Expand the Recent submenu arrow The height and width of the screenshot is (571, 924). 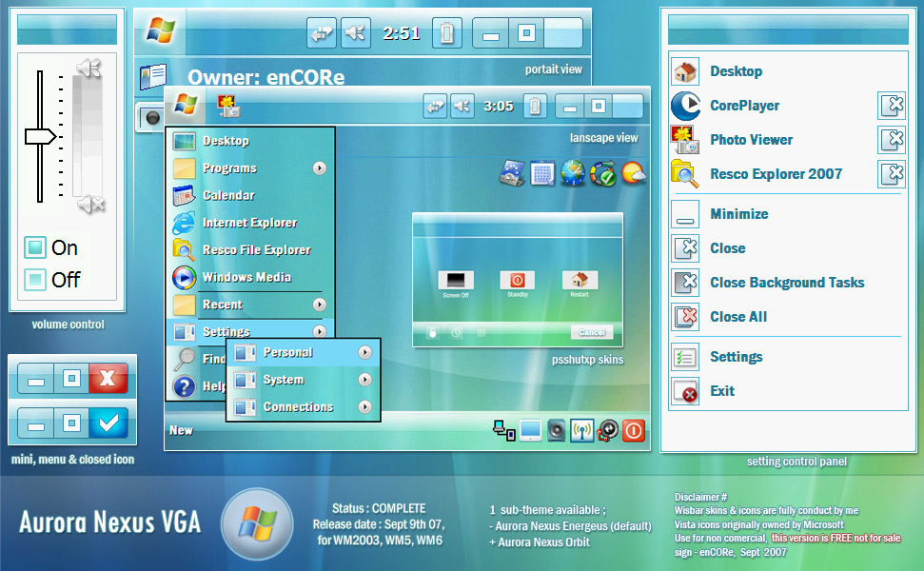coord(320,305)
